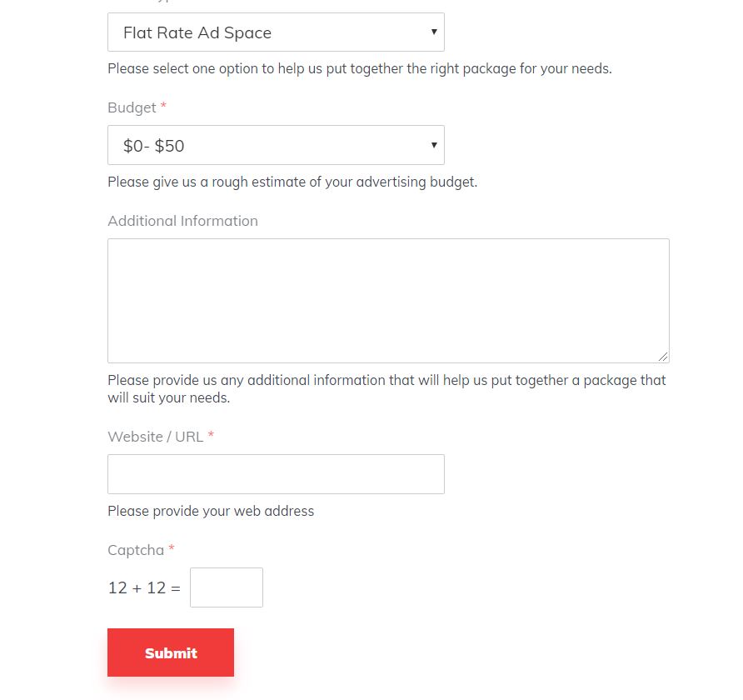This screenshot has width=743, height=700.
Task: Click the Website / URL label
Action: (156, 437)
